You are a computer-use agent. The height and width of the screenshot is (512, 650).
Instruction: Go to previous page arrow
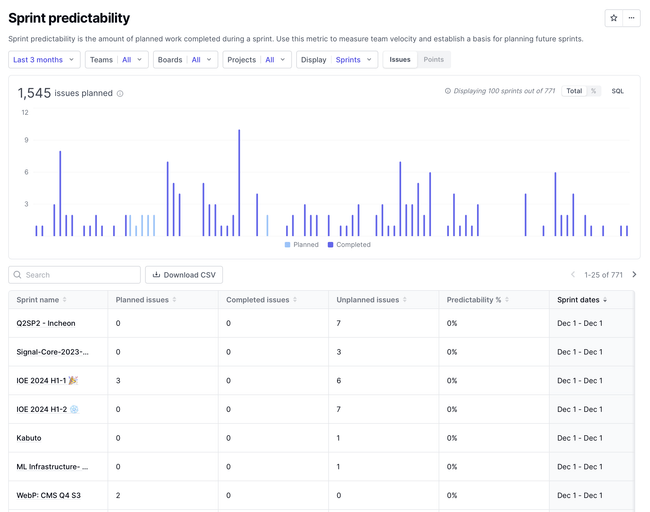pyautogui.click(x=573, y=274)
